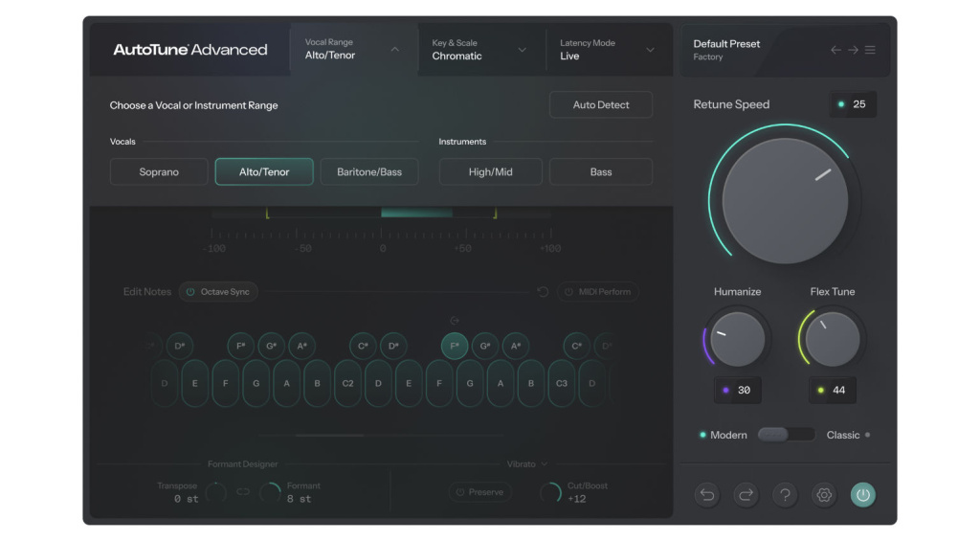Screen dimensions: 980x541
Task: Enable Octave Sync
Action: (218, 292)
